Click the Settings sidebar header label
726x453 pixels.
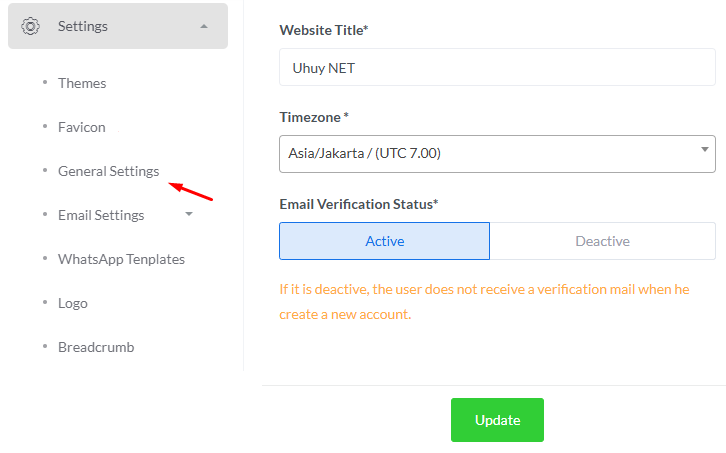coord(83,26)
